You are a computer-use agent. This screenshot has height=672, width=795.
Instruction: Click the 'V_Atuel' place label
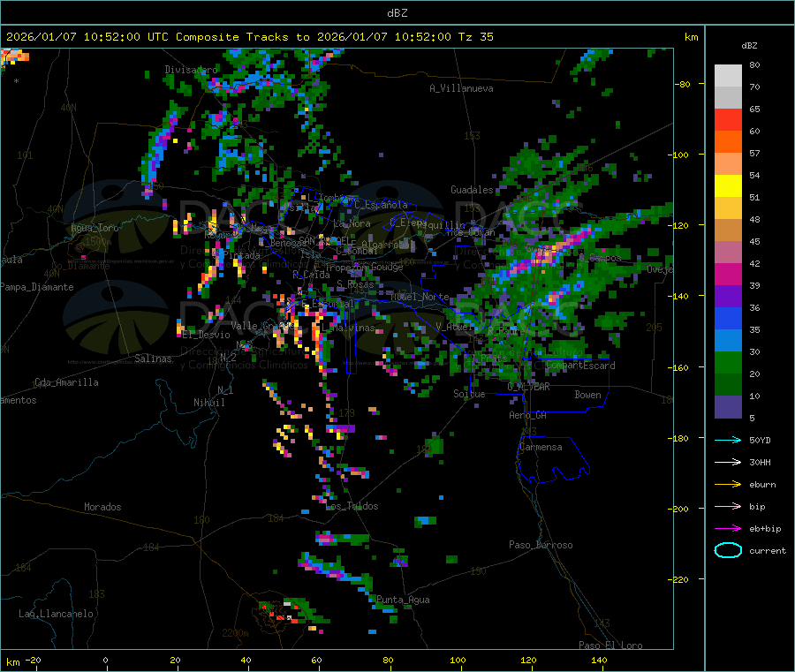tap(455, 327)
